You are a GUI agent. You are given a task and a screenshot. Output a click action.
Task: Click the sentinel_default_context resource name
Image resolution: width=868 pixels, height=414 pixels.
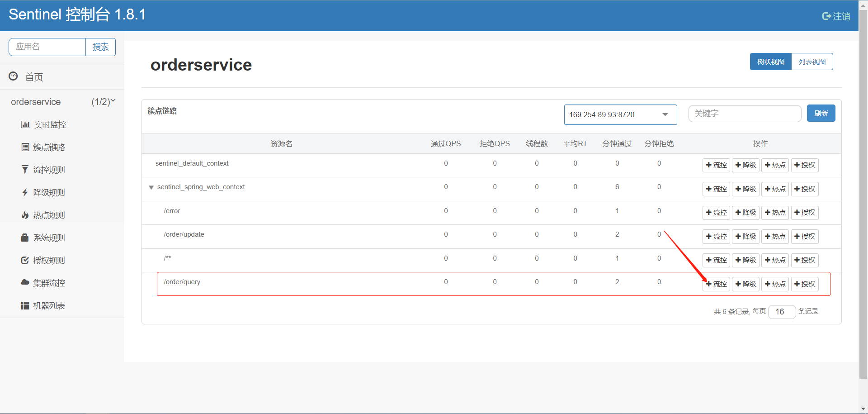(192, 163)
